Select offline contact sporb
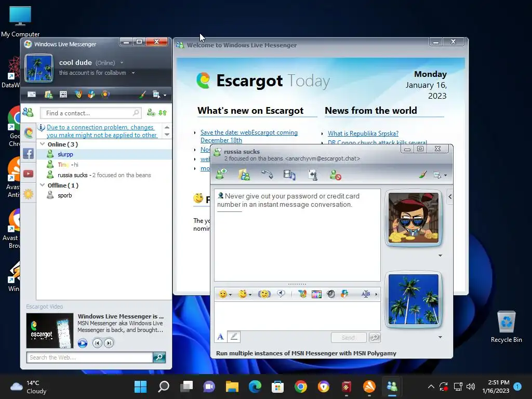This screenshot has width=532, height=399. point(104,195)
